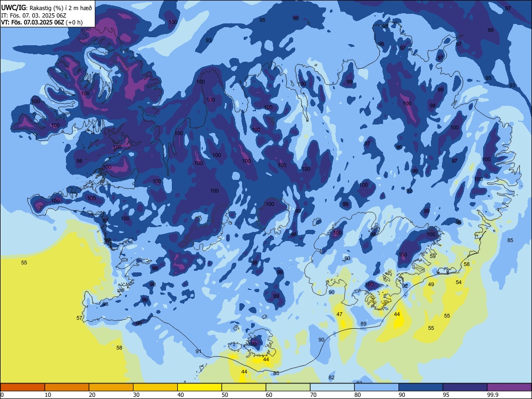The height and width of the screenshot is (399, 532).
Task: Click the legend tick label '95'
Action: tap(446, 395)
